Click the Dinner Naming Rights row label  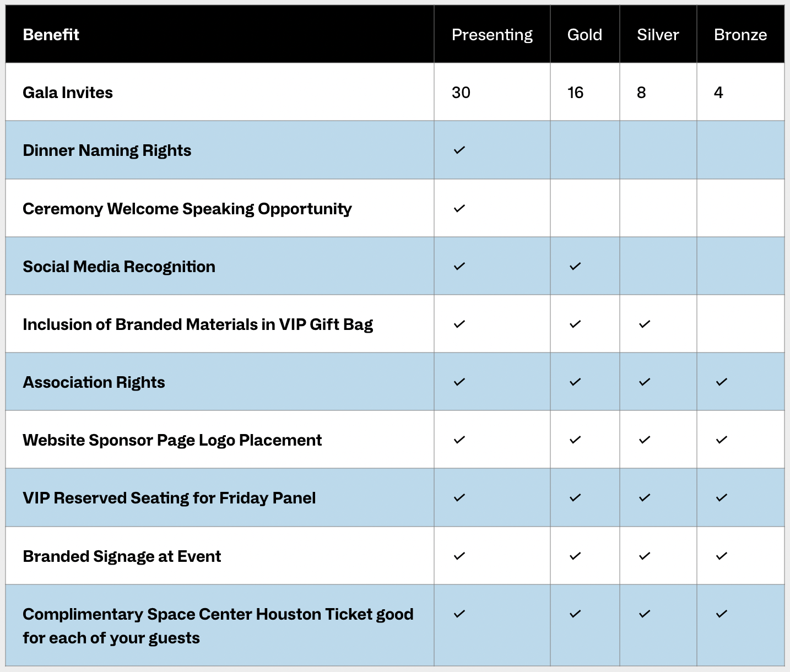click(x=107, y=150)
